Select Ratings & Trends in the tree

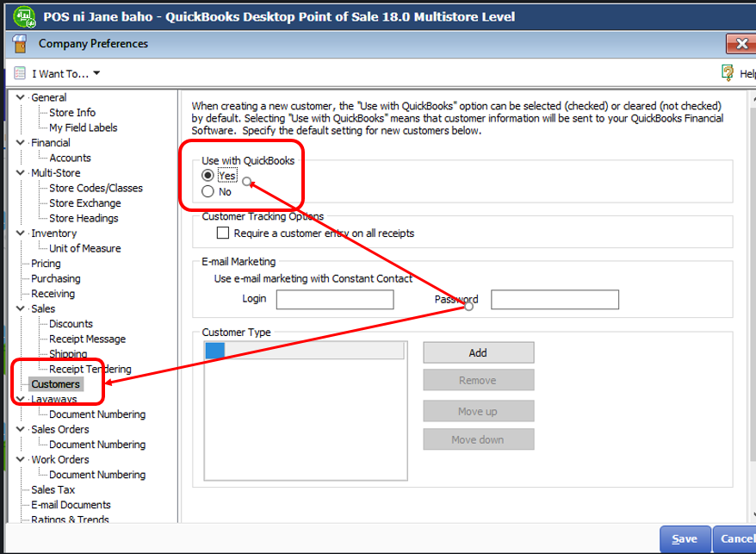point(70,520)
